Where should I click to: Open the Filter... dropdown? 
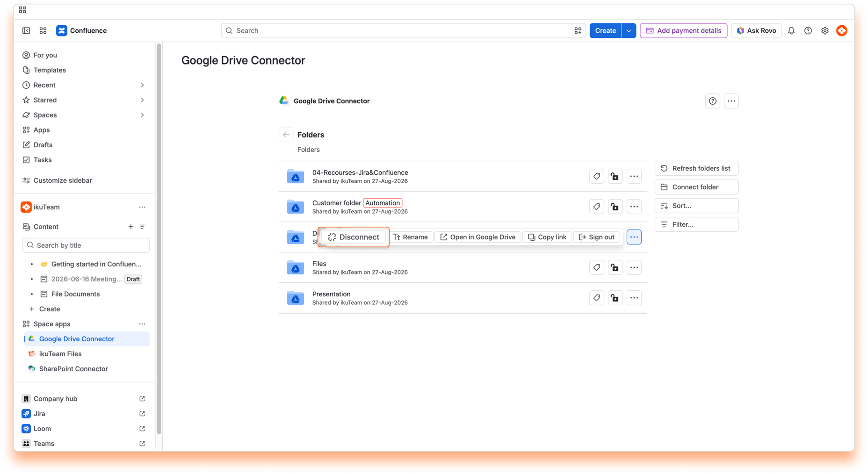pos(696,224)
